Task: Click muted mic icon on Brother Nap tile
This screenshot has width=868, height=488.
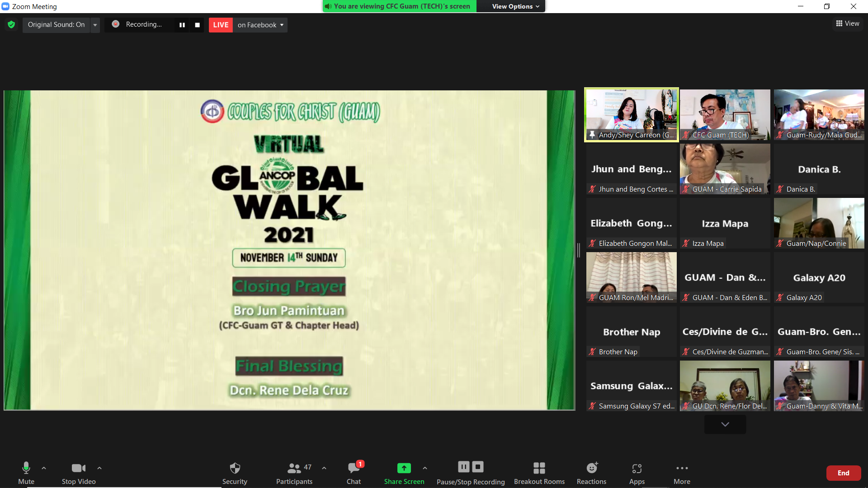Action: coord(592,352)
